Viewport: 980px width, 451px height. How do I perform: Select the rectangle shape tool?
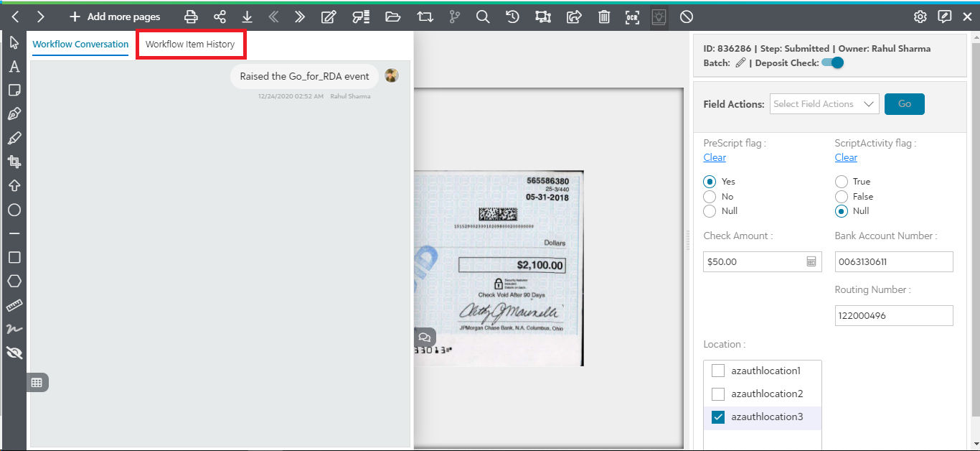14,257
